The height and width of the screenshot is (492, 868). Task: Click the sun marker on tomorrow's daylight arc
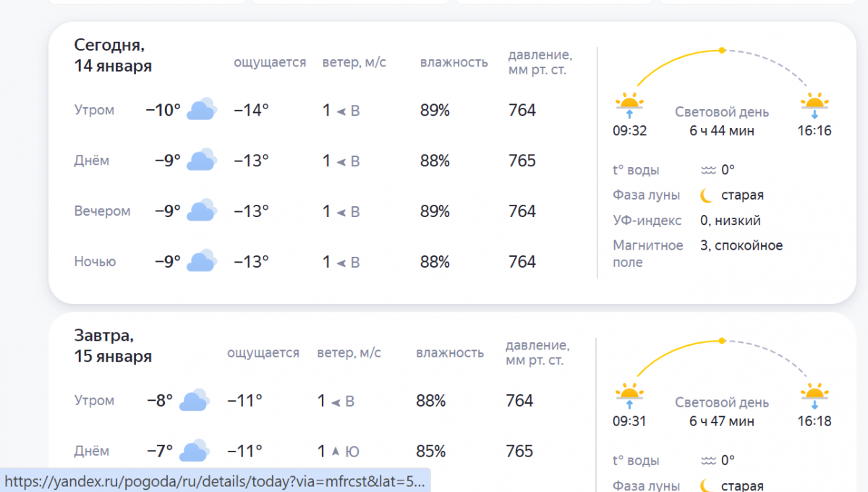(x=721, y=340)
